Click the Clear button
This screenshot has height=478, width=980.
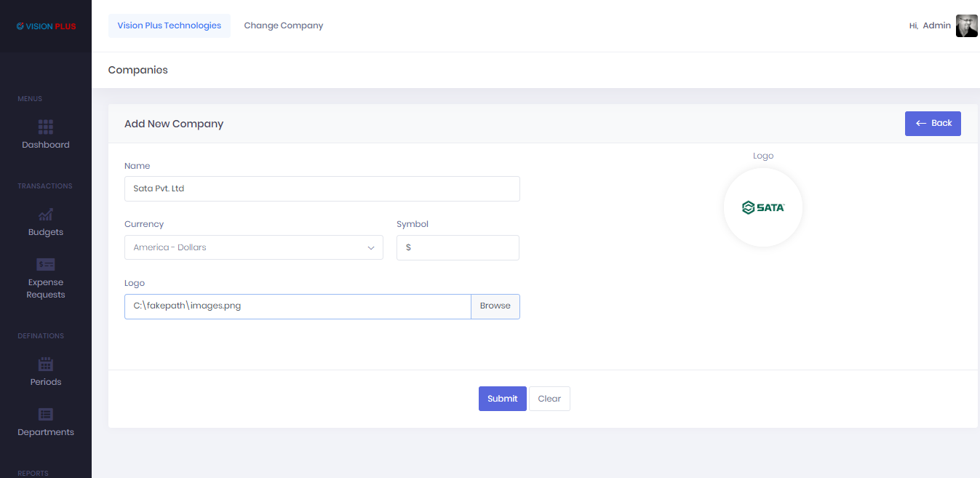point(549,399)
